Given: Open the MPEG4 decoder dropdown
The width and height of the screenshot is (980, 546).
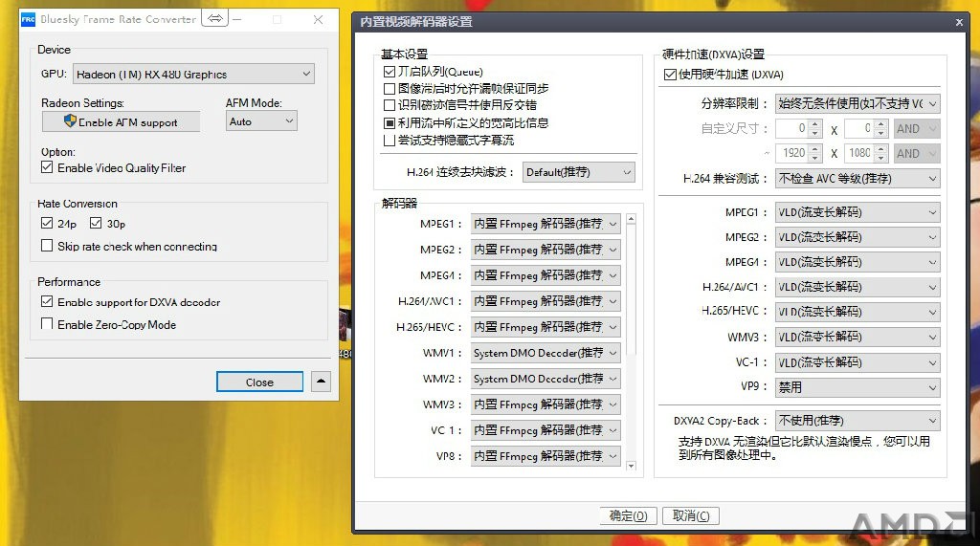Looking at the screenshot, I should click(x=545, y=274).
